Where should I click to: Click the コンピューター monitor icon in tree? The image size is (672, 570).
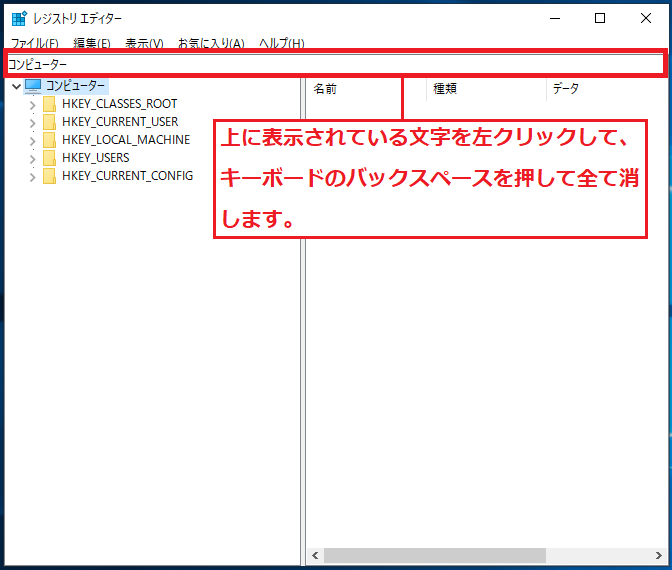33,86
